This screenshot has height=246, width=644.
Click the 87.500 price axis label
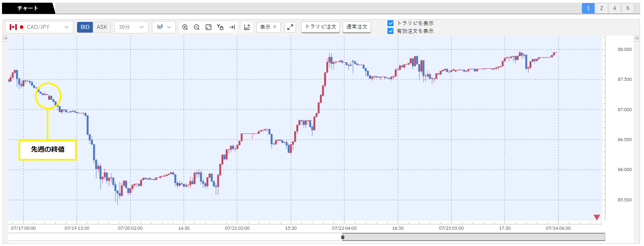(624, 79)
